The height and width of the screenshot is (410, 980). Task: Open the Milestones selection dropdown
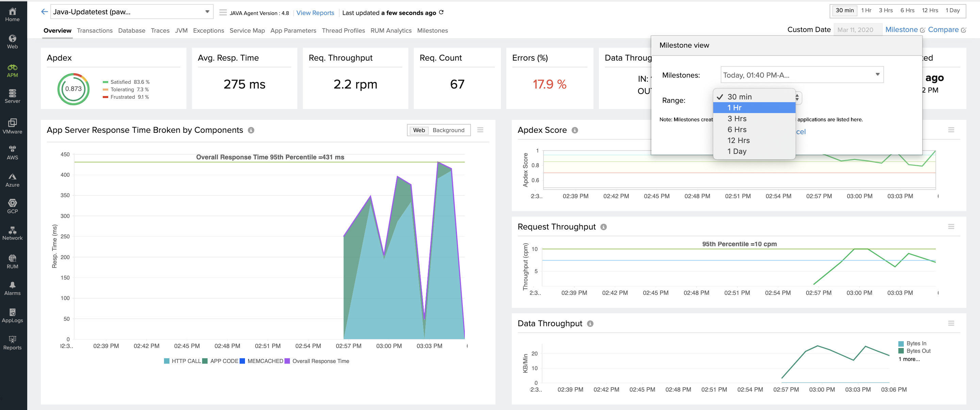click(x=802, y=75)
